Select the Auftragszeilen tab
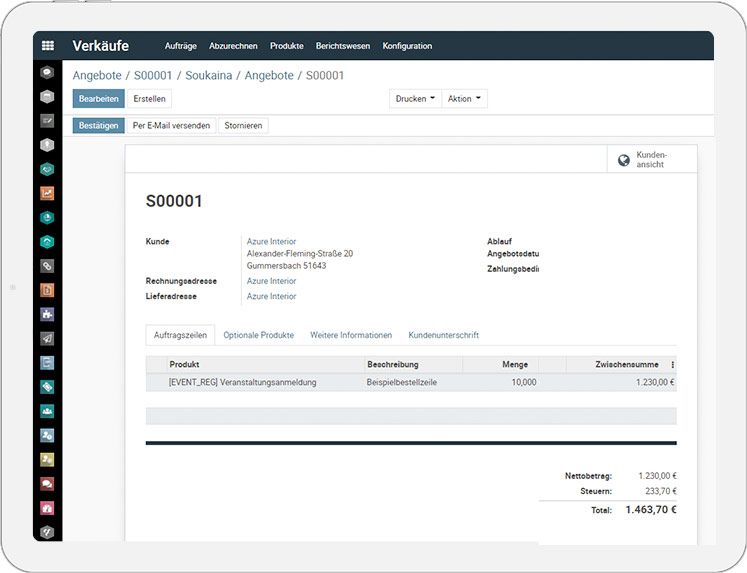The width and height of the screenshot is (747, 573). 180,335
